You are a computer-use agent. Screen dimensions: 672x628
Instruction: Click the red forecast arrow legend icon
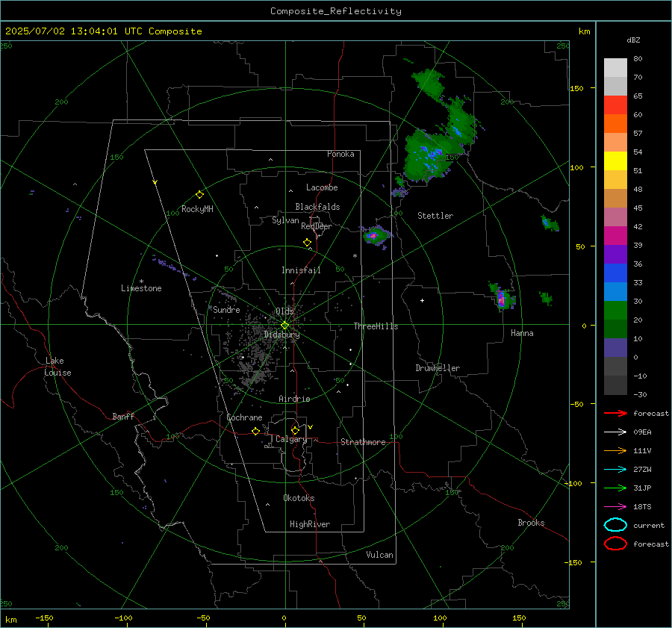coord(615,413)
